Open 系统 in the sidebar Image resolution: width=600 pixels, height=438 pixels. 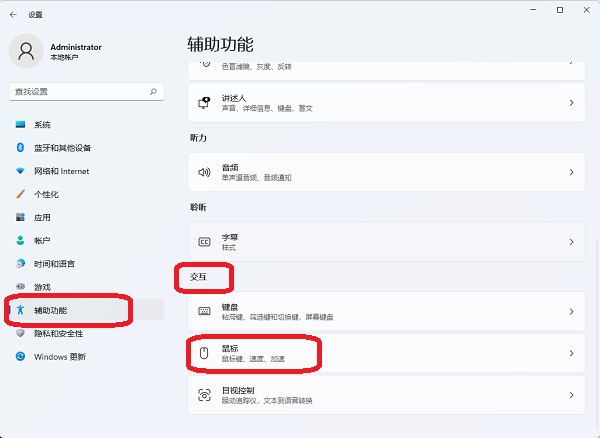[x=42, y=125]
